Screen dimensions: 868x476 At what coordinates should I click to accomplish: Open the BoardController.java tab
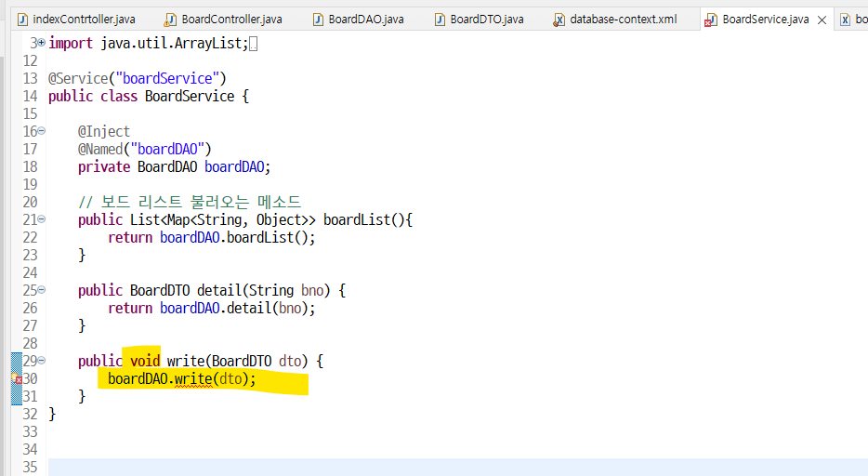point(224,20)
